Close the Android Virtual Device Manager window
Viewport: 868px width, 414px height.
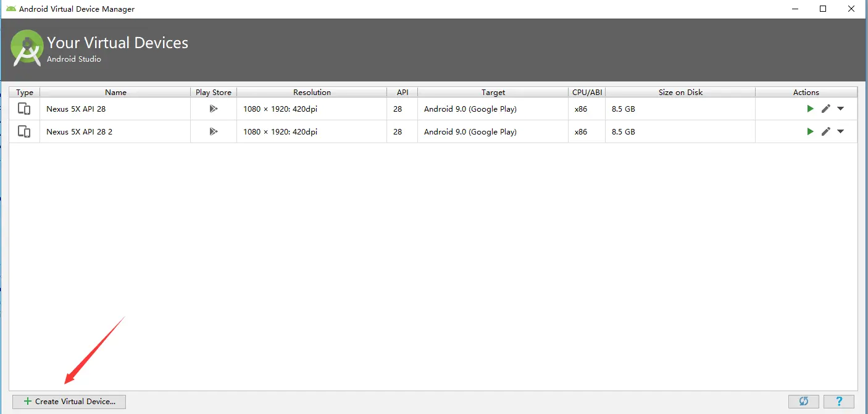click(852, 9)
